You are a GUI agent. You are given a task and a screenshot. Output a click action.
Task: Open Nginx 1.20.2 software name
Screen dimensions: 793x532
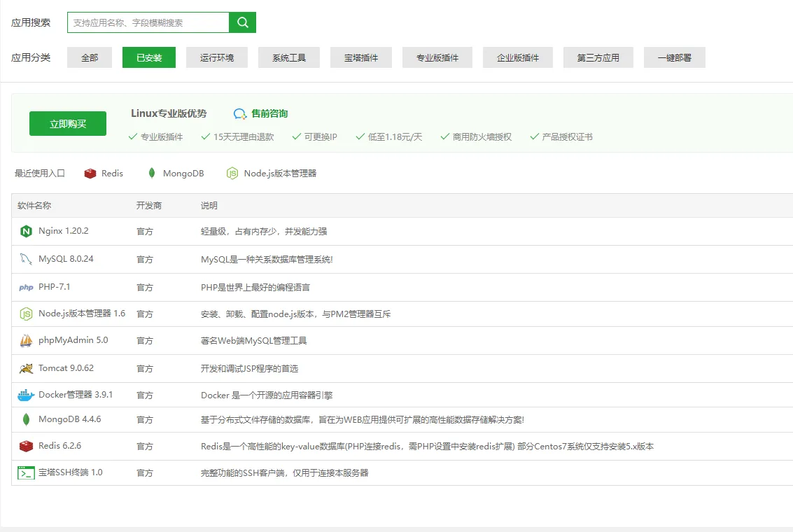pos(63,231)
